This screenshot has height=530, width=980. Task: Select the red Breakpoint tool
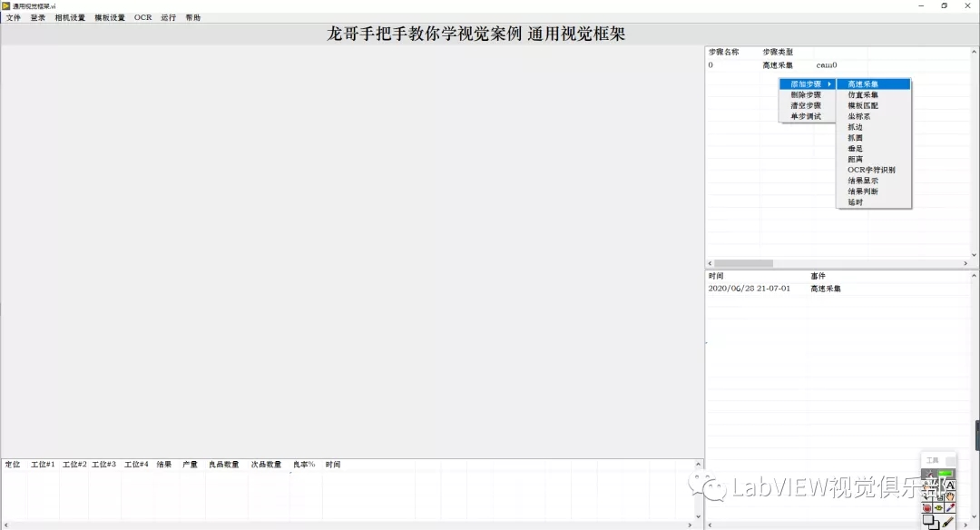927,507
